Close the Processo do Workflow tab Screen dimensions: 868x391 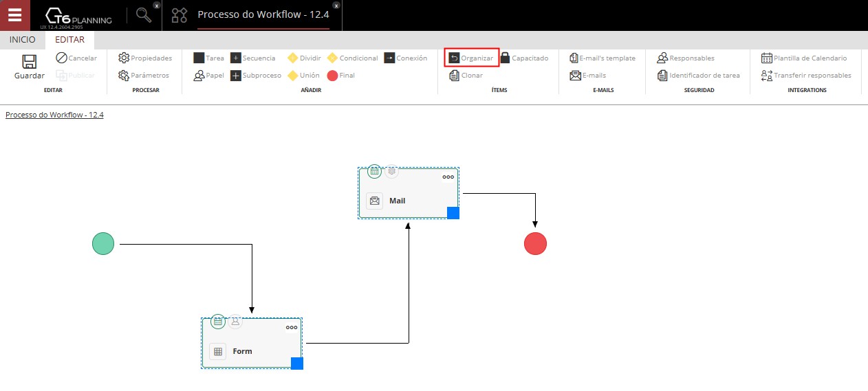[336, 5]
